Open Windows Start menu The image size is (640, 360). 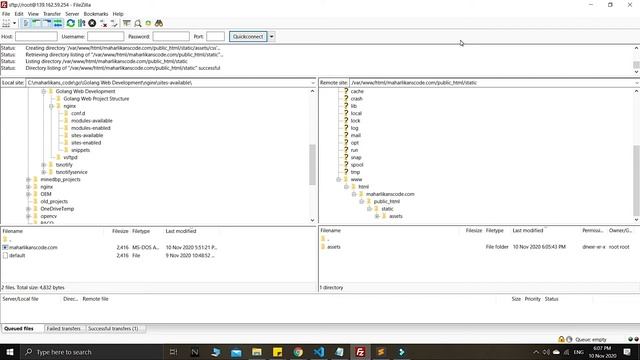point(9,352)
